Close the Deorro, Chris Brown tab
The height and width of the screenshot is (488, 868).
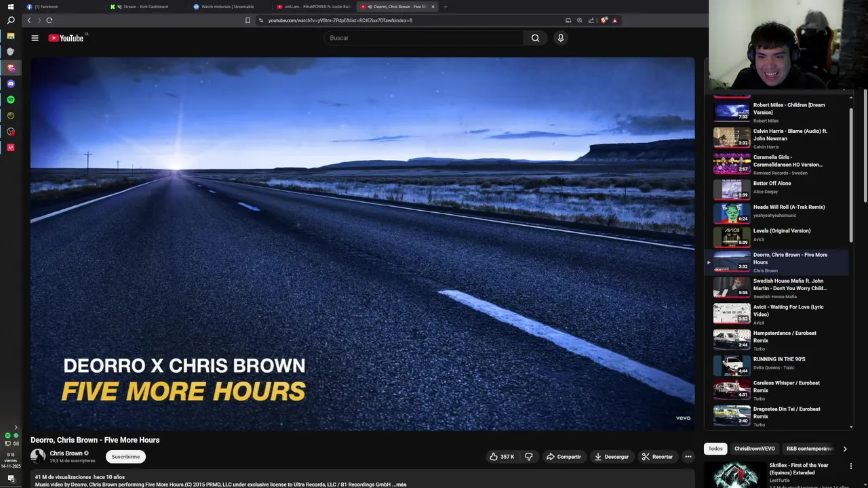click(433, 7)
